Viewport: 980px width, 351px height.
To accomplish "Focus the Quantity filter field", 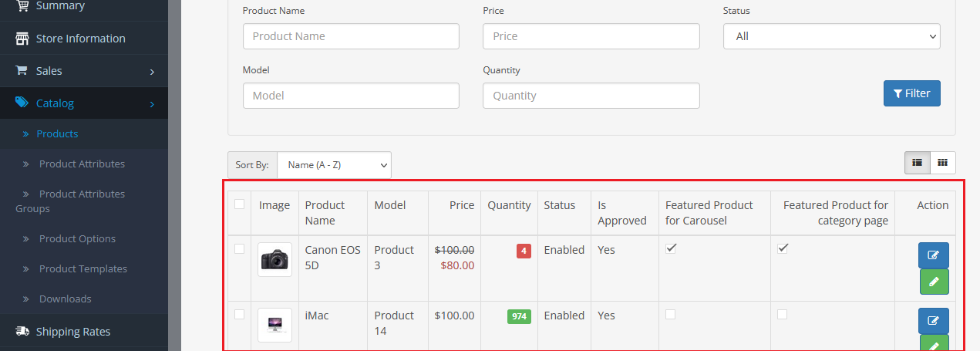I will (x=591, y=96).
